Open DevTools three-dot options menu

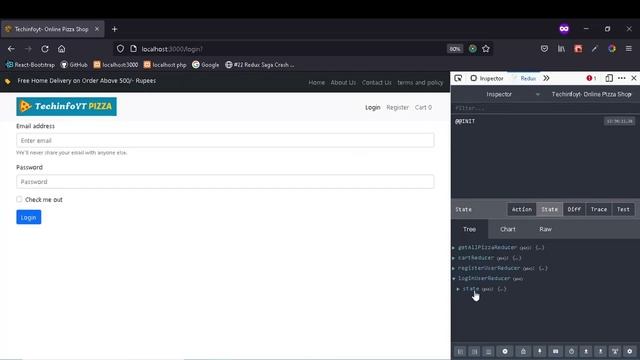point(622,78)
